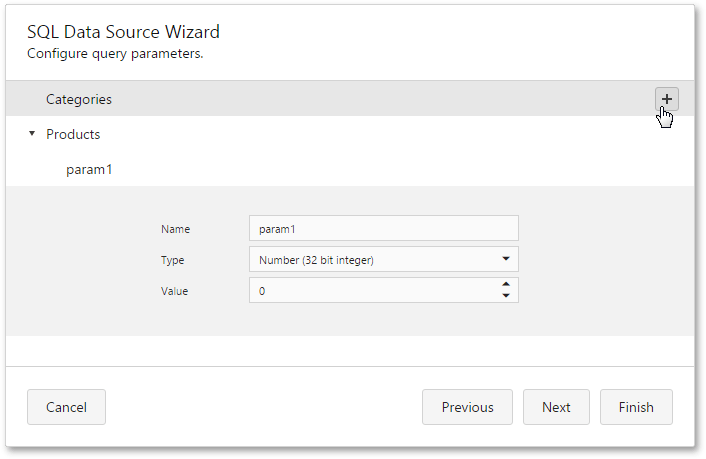Click the Type field label
This screenshot has width=706, height=459.
pos(173,260)
